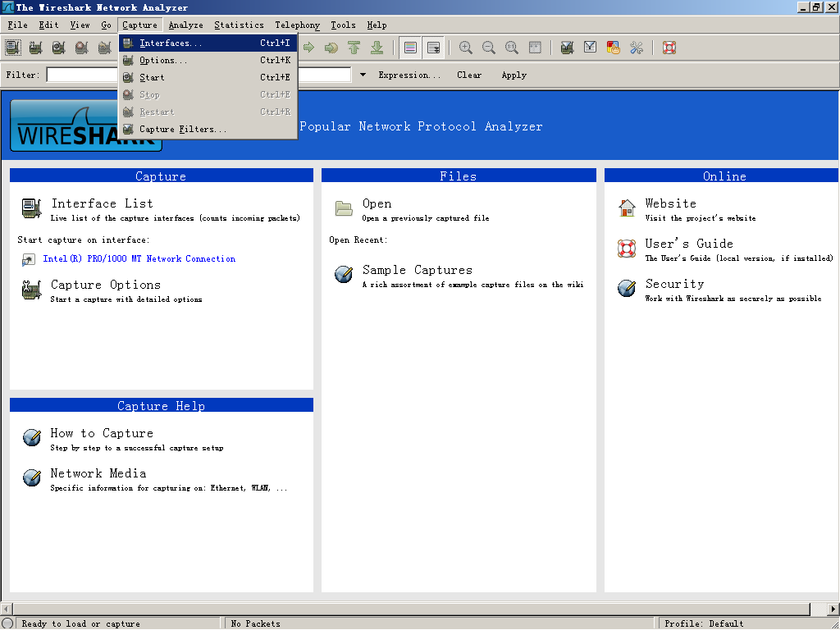Open the Go menu
840x630 pixels.
106,25
